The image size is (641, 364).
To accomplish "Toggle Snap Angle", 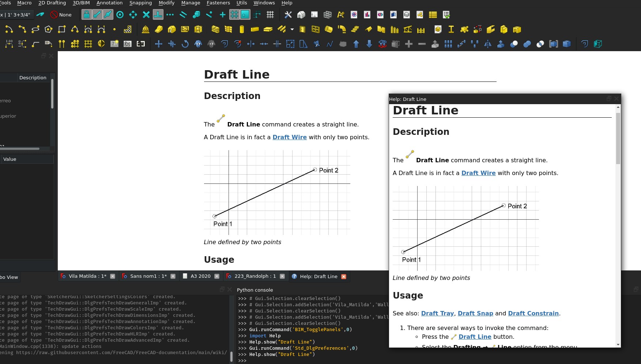I will pyautogui.click(x=133, y=15).
